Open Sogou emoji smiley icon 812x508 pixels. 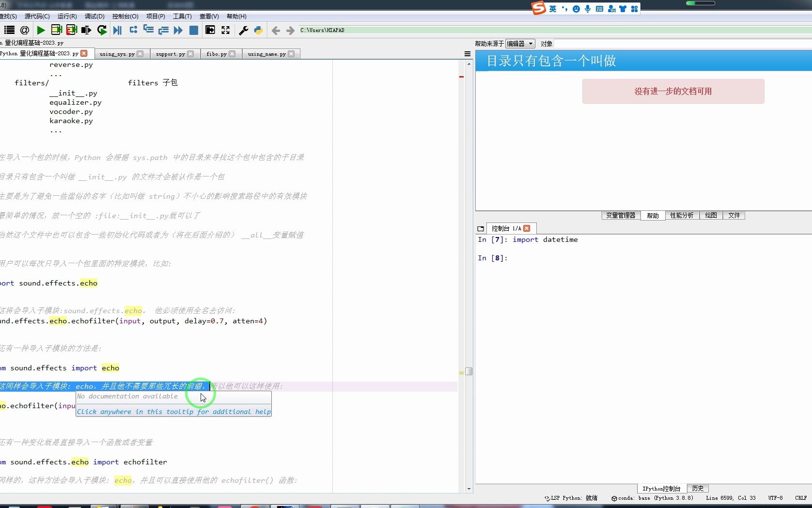click(x=576, y=9)
